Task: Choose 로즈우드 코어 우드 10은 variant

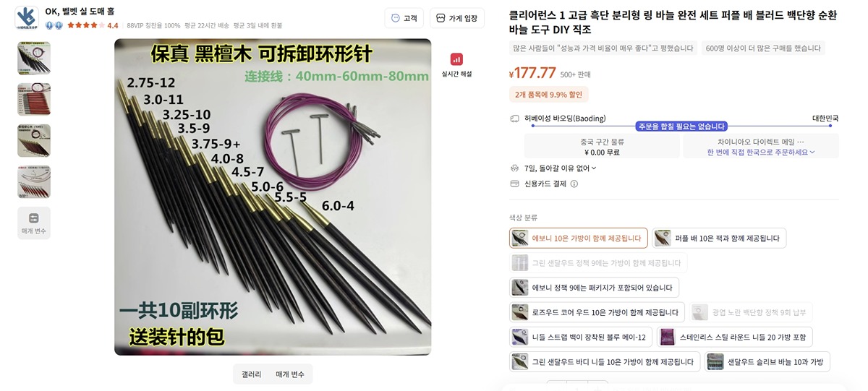Action: coord(597,312)
